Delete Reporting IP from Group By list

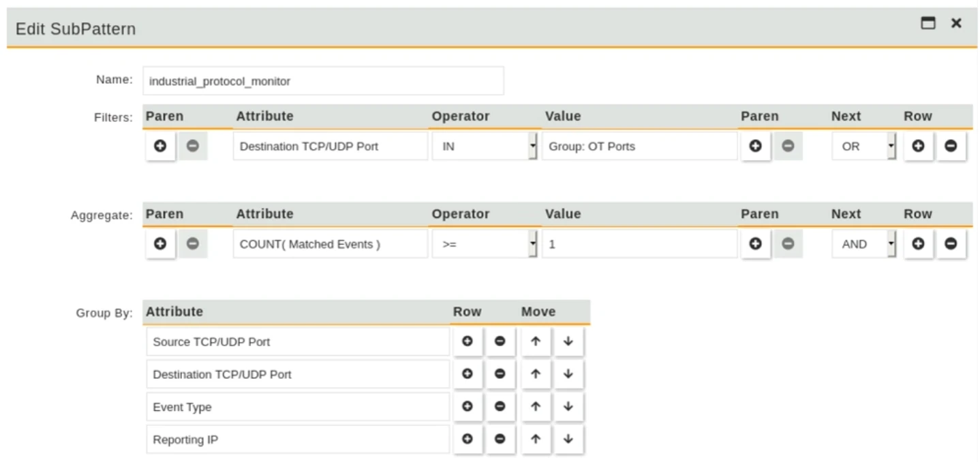click(x=500, y=440)
